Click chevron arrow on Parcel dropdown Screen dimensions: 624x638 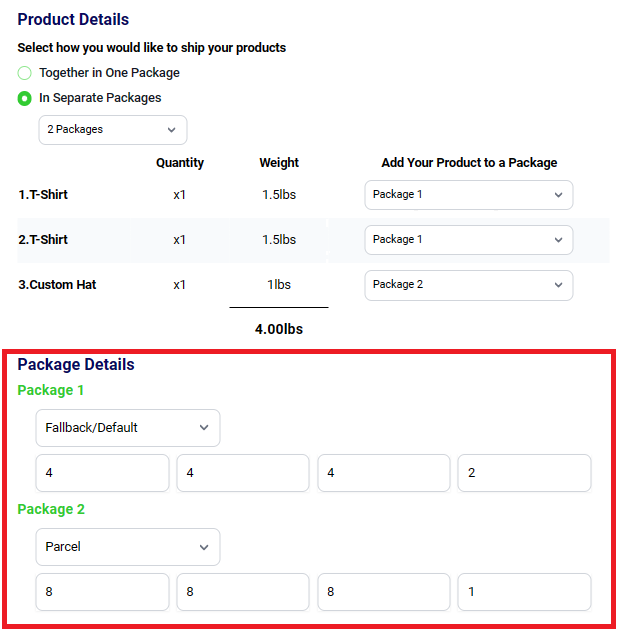pos(204,547)
